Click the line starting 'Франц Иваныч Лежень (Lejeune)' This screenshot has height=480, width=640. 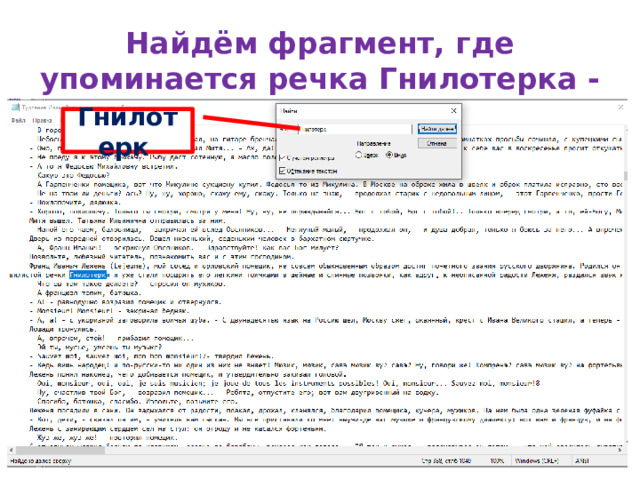coord(325,266)
